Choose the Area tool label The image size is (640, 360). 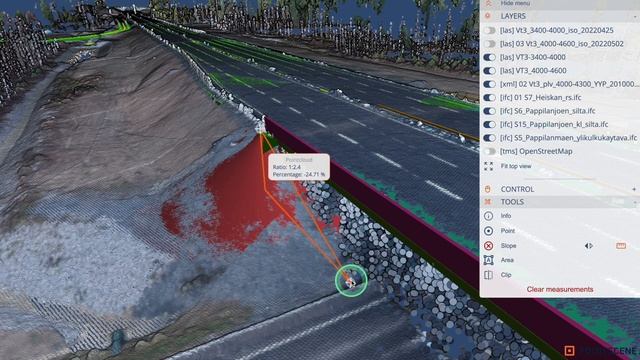(507, 260)
